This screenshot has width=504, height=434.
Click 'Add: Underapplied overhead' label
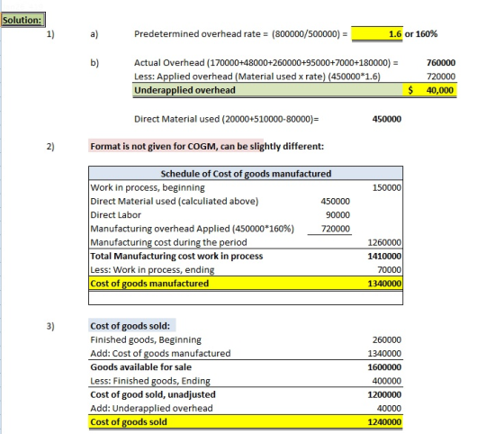tap(151, 408)
